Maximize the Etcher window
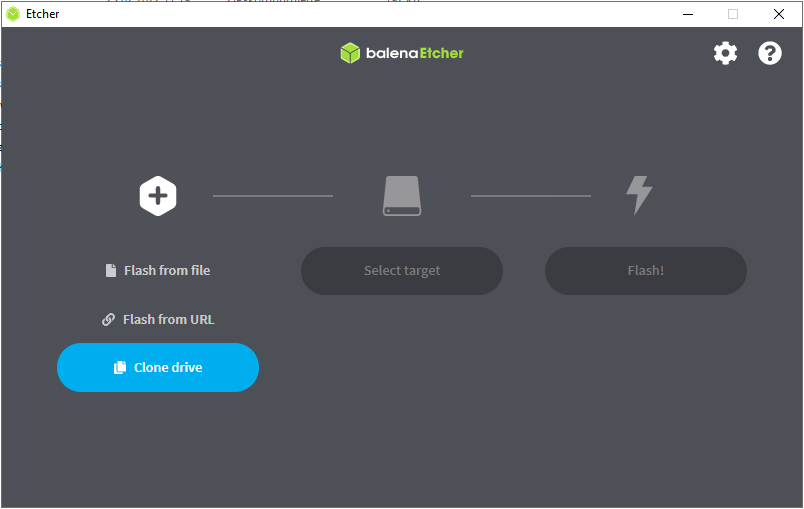804x509 pixels. click(733, 14)
